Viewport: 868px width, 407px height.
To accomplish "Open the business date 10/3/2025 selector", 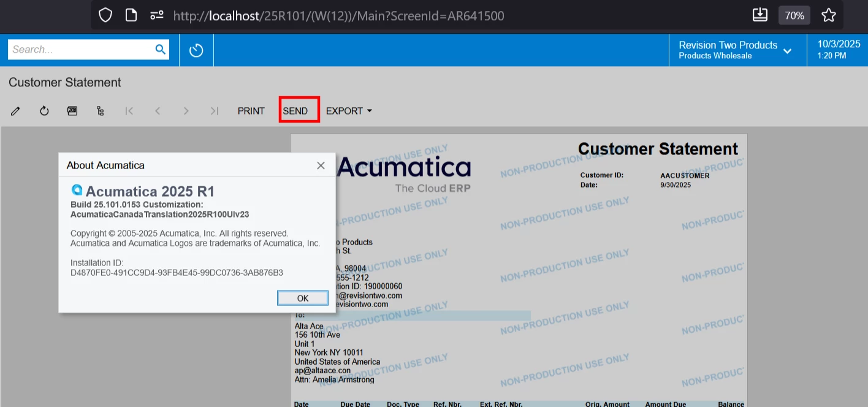I will pyautogui.click(x=839, y=50).
